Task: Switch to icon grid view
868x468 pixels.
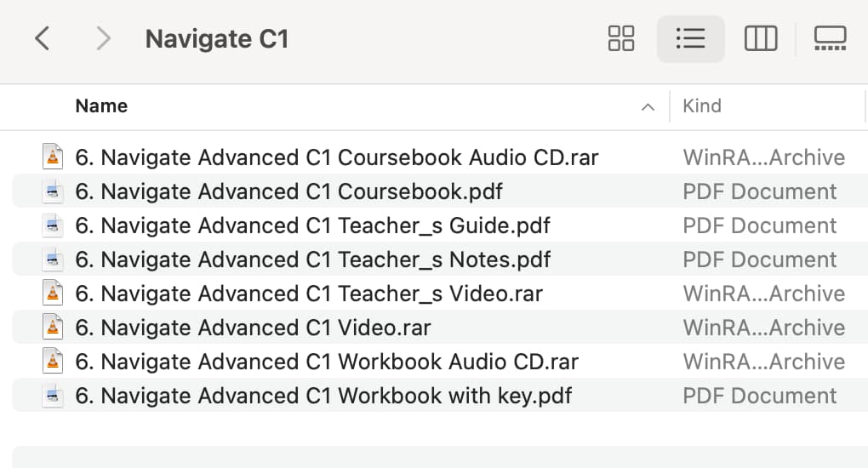Action: pyautogui.click(x=621, y=39)
